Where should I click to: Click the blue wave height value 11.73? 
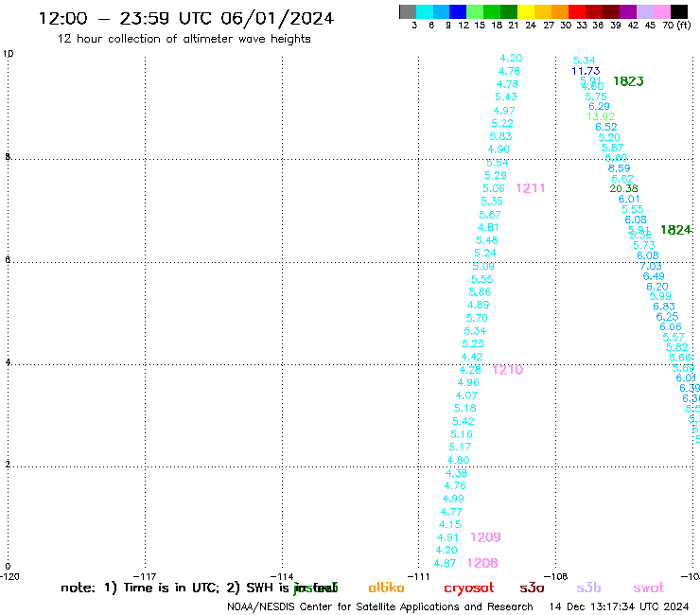586,71
